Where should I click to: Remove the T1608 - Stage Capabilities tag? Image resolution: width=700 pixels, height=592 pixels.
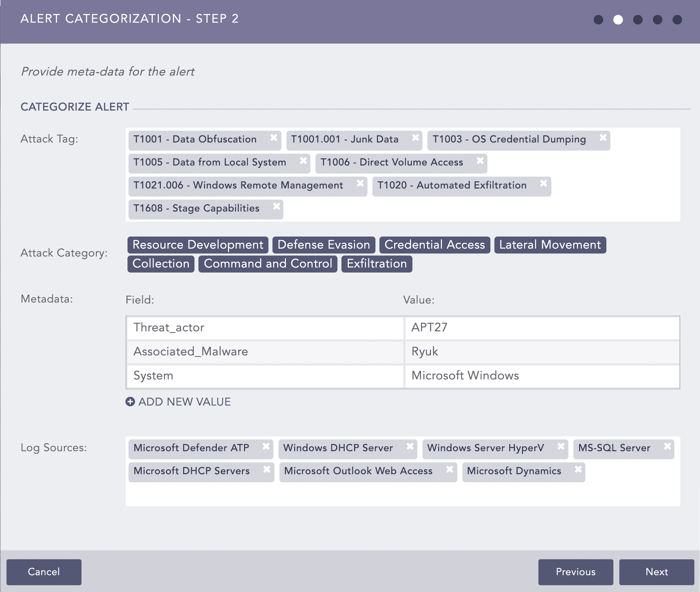(277, 206)
